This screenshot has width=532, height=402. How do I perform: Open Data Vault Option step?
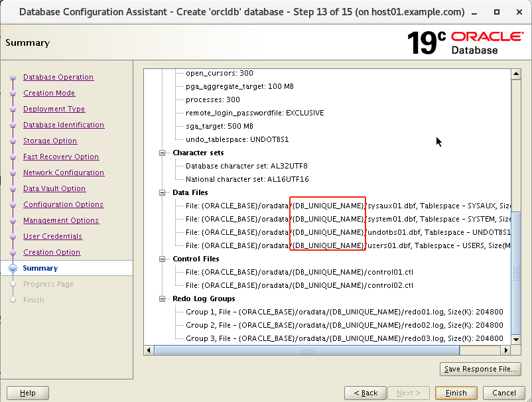coord(54,188)
